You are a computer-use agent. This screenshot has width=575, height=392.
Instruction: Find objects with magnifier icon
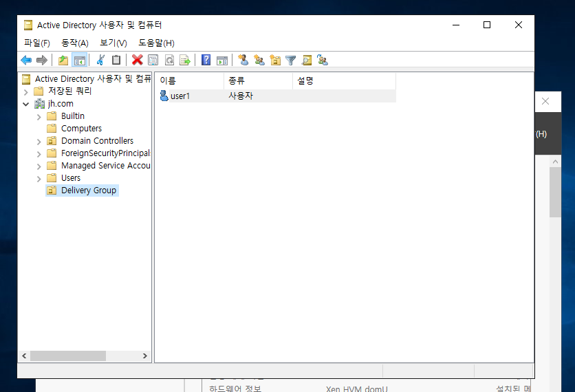pos(307,60)
